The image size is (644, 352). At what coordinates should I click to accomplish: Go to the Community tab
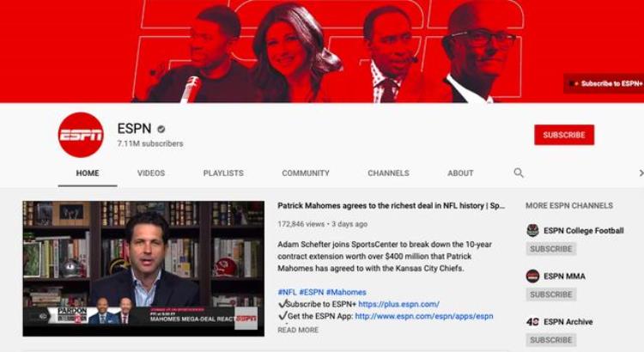coord(306,173)
